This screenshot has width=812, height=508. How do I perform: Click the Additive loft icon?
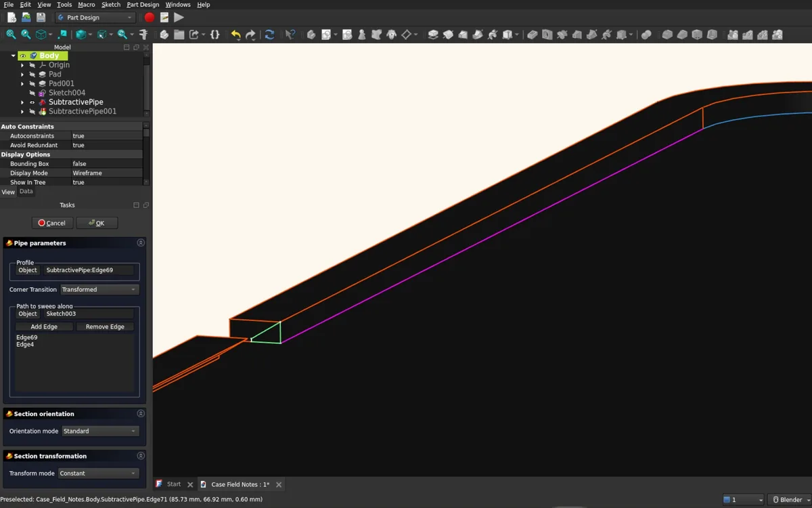[463, 35]
